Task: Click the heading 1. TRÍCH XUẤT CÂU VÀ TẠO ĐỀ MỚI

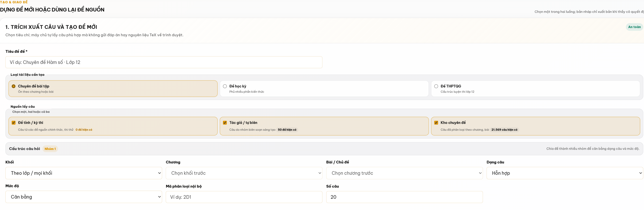Action: tap(51, 27)
